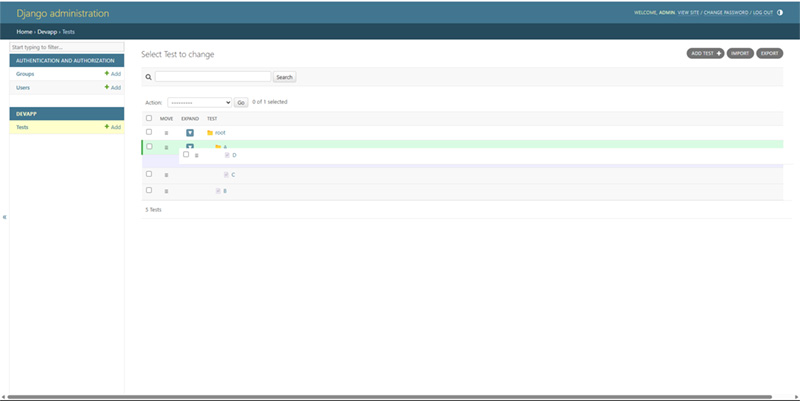Click the yellow folder icon beside root

coord(210,133)
